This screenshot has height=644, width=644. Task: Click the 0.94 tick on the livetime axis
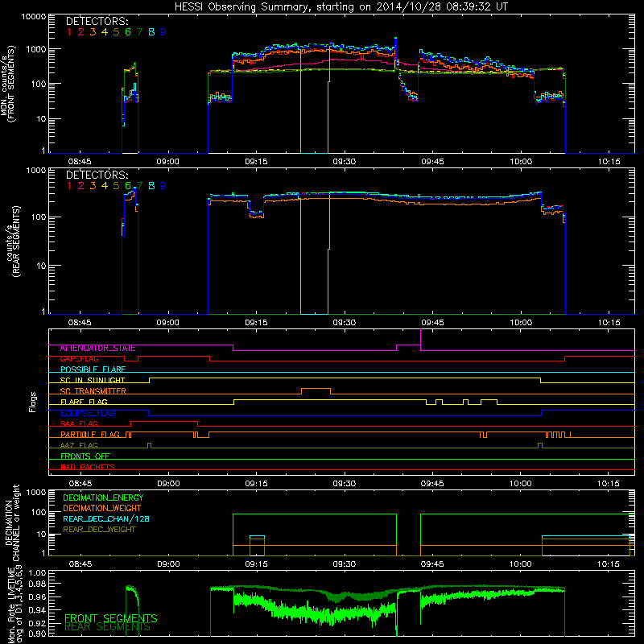(x=37, y=610)
